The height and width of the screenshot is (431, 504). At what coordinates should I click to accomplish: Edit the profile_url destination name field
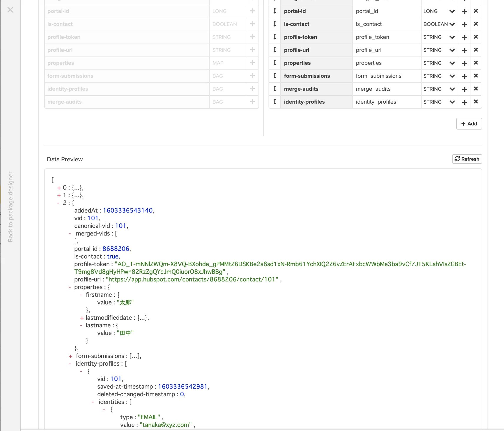(387, 50)
